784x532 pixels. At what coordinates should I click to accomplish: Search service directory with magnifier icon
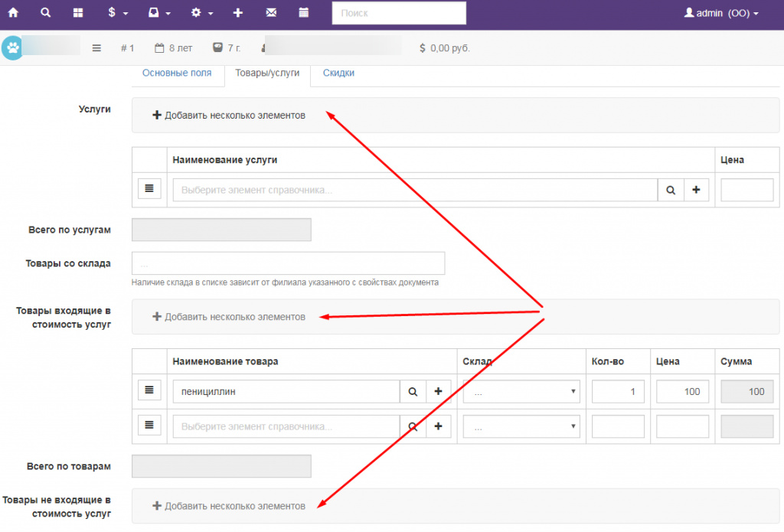pos(671,190)
